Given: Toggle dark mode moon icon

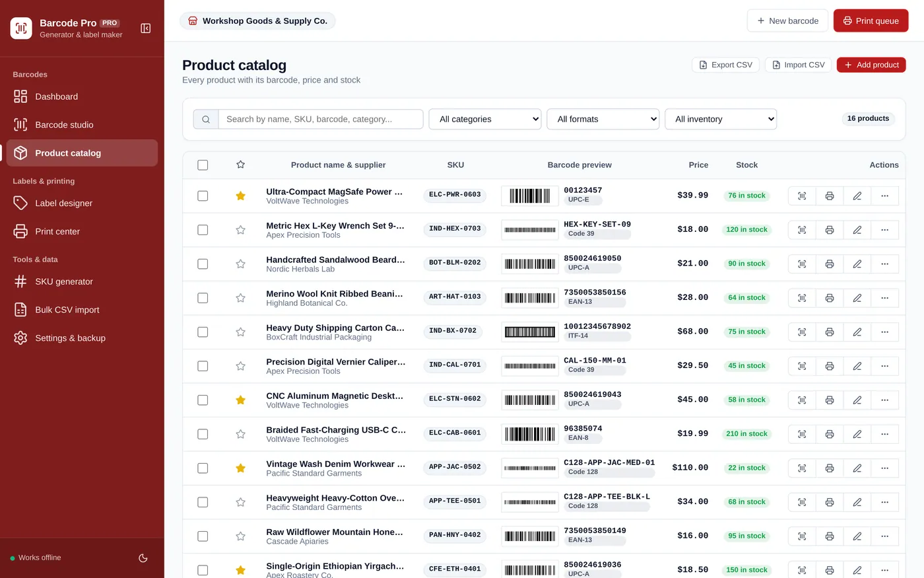Looking at the screenshot, I should click(x=143, y=558).
